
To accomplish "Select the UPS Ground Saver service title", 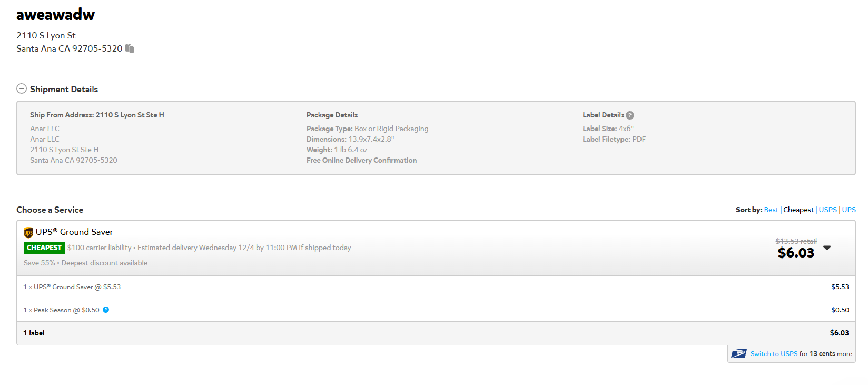I will click(x=74, y=232).
